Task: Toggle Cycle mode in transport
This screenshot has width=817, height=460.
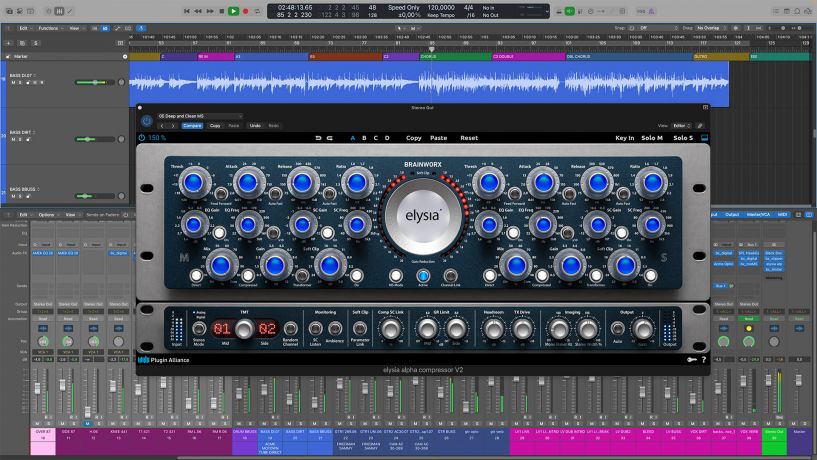Action: [257, 11]
